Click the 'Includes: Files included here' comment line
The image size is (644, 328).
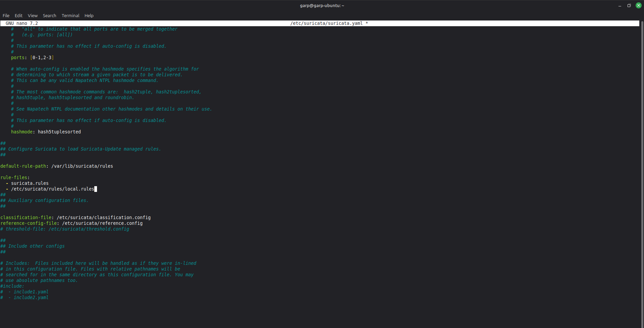(98, 263)
